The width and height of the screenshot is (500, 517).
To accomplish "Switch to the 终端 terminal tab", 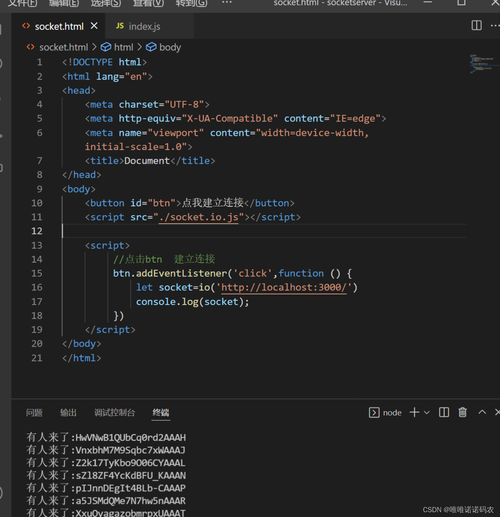I will point(161,413).
